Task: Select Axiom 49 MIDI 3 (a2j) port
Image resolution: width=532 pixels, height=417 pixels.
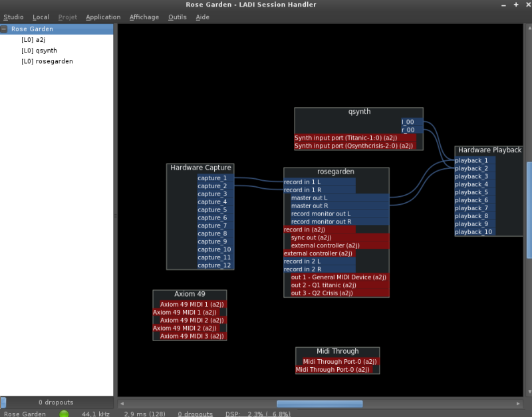Action: click(193, 337)
